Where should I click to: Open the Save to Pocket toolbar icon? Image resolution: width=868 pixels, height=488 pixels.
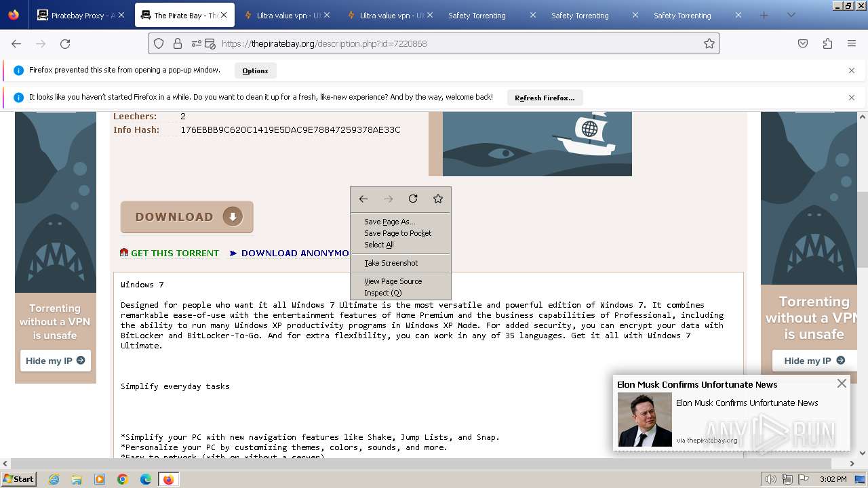tap(803, 43)
